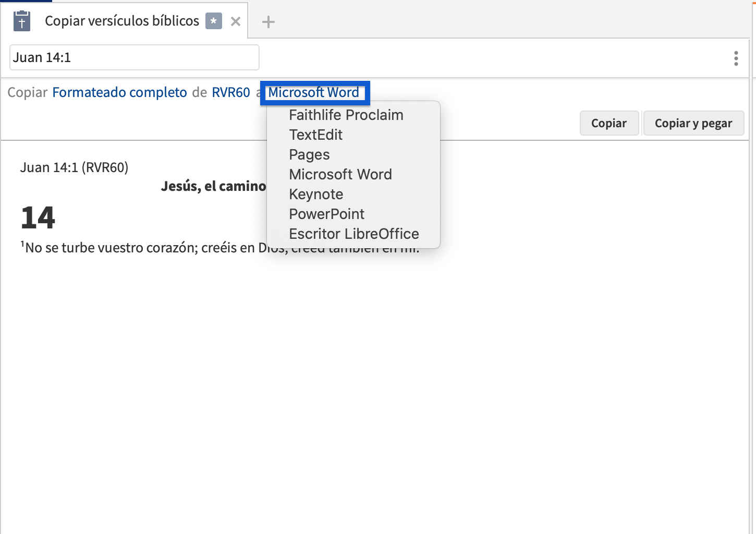This screenshot has width=756, height=534.
Task: Click the Copiar button
Action: 609,124
